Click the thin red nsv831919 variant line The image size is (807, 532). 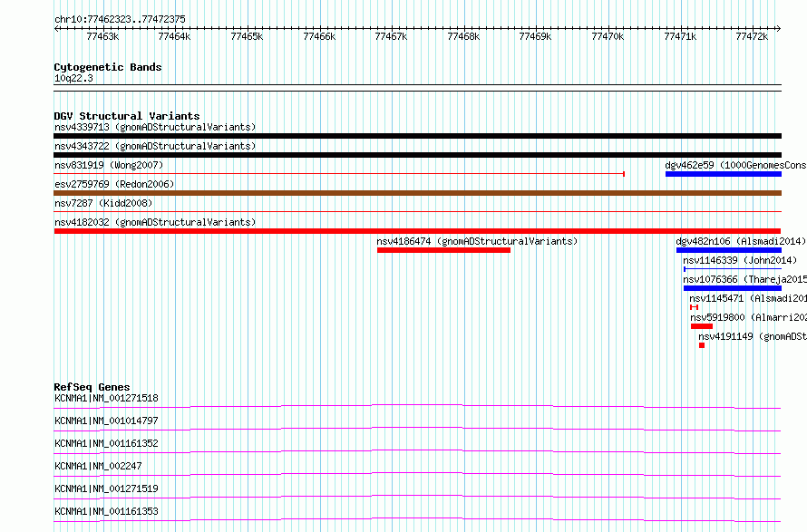tap(339, 174)
